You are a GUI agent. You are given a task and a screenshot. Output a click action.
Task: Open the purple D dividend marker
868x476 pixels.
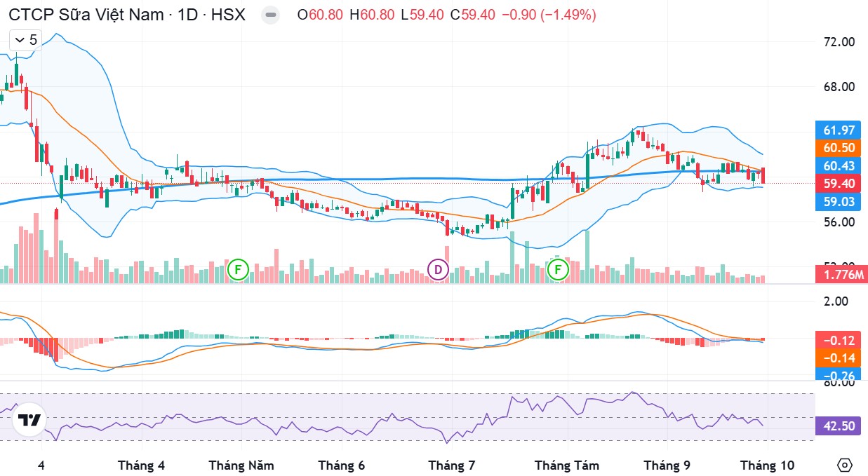(x=438, y=269)
